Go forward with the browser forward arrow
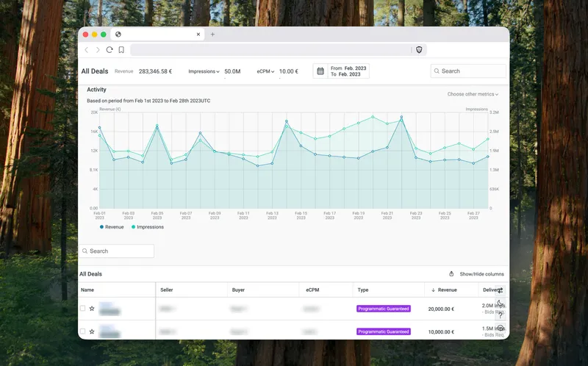Viewport: 588px width, 366px height. pyautogui.click(x=98, y=50)
